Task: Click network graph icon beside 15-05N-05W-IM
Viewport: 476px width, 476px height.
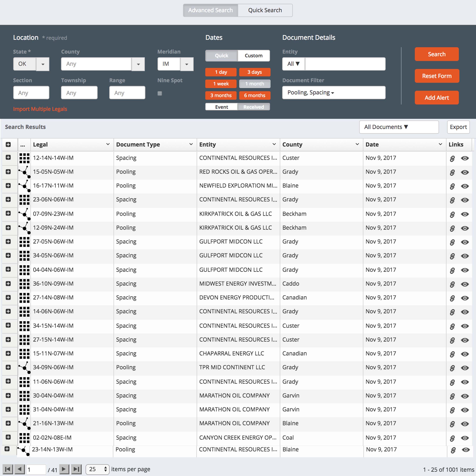Action: pos(24,172)
